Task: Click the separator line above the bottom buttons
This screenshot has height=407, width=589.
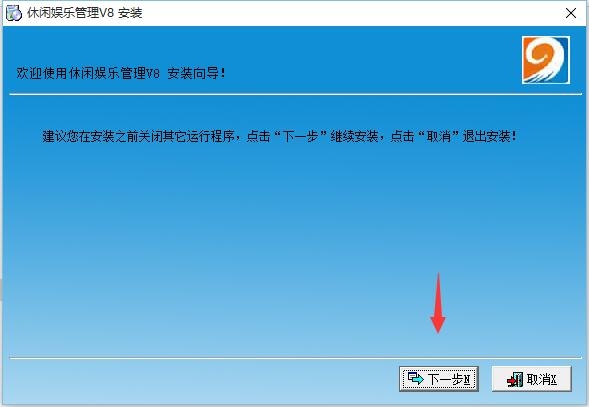Action: point(295,358)
